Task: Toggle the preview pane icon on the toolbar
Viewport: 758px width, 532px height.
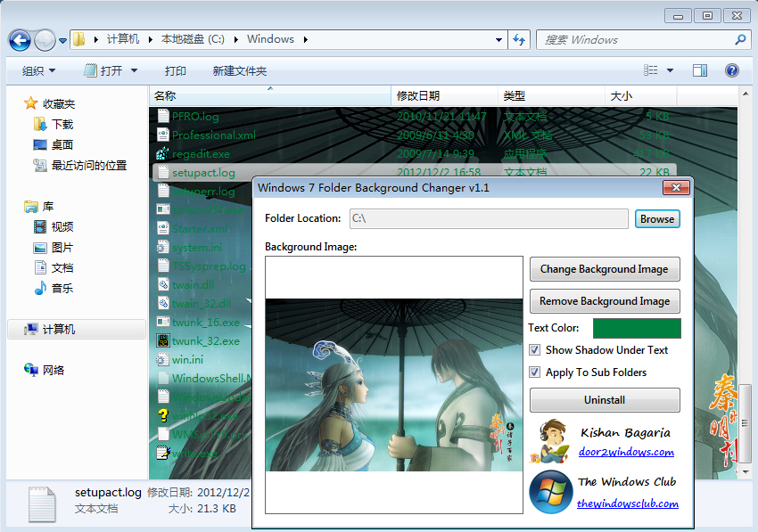Action: [x=700, y=70]
